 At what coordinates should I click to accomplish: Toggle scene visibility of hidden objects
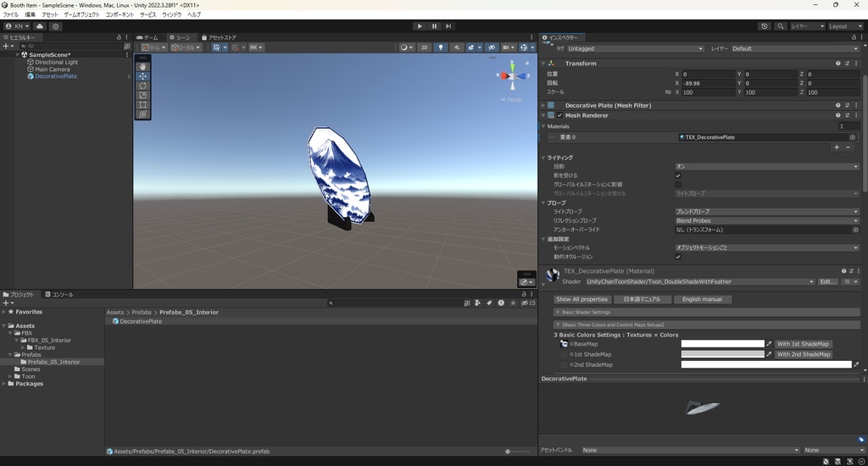[x=491, y=47]
